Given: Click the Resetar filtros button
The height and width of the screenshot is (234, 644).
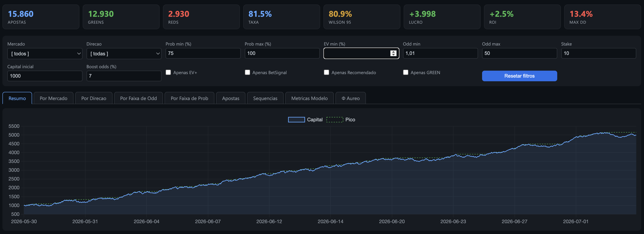Looking at the screenshot, I should click(519, 76).
